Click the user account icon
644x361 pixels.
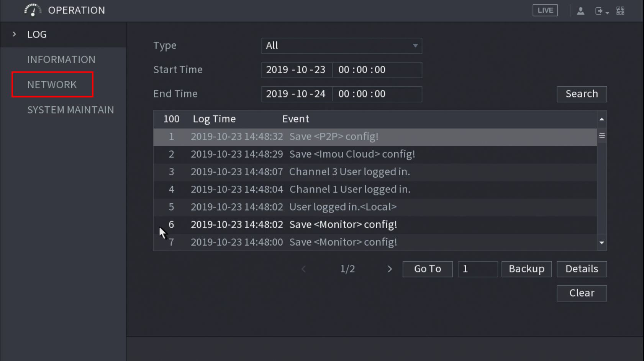[x=580, y=11]
